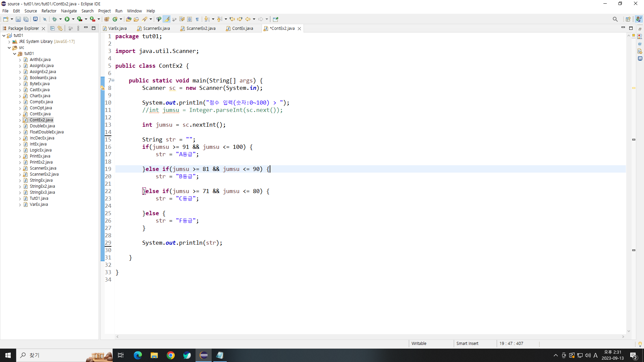Click the Save All toolbar icon
The image size is (644, 362).
(x=26, y=19)
